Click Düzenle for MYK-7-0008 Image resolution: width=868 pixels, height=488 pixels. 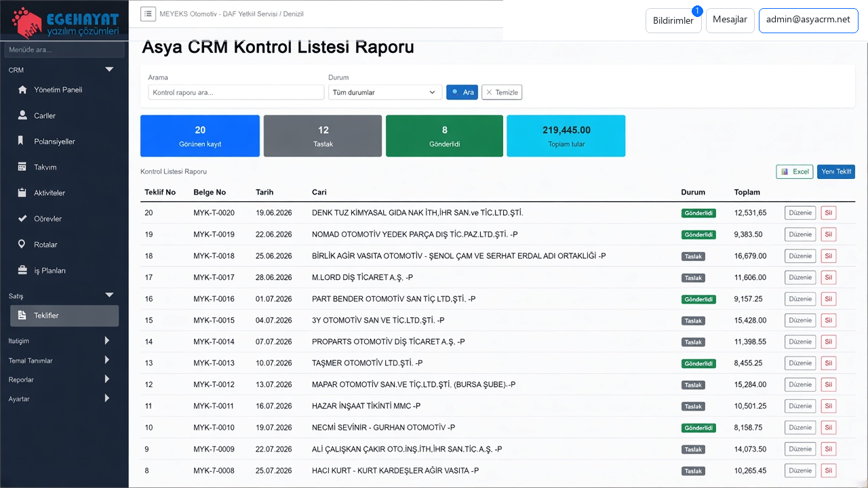pos(800,470)
